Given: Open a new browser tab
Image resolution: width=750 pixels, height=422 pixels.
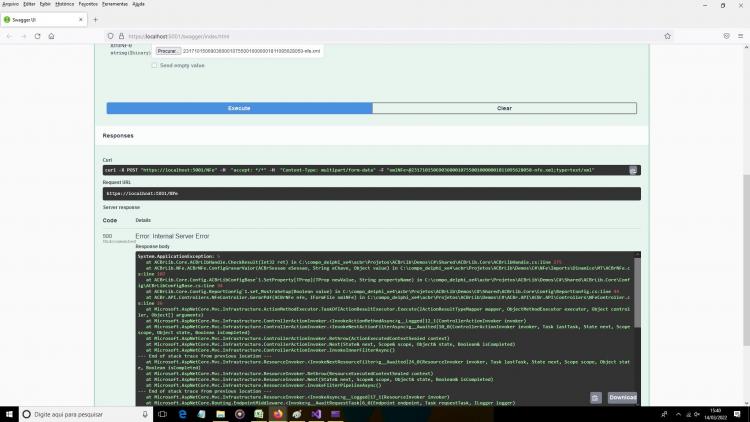Looking at the screenshot, I should (95, 20).
